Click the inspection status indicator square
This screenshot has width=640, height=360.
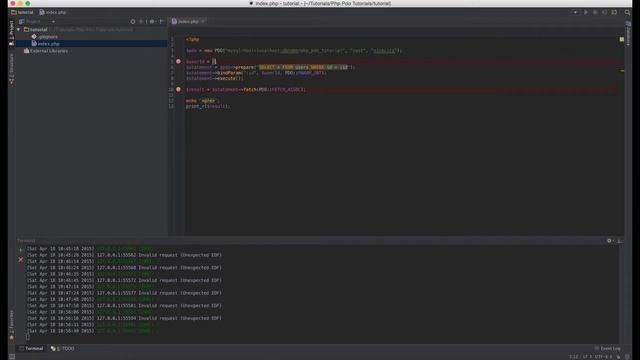click(622, 39)
